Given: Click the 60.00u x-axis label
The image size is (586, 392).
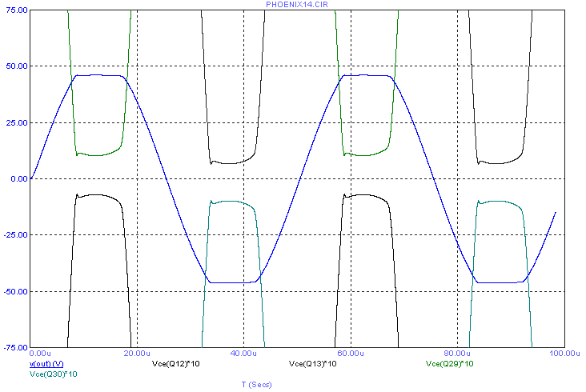Looking at the screenshot, I should 351,354.
